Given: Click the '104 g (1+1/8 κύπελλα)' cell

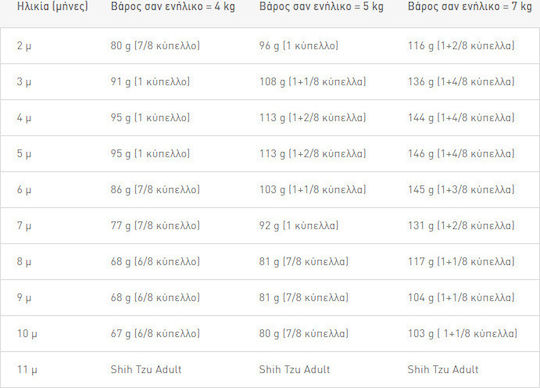Looking at the screenshot, I should coord(461,297).
